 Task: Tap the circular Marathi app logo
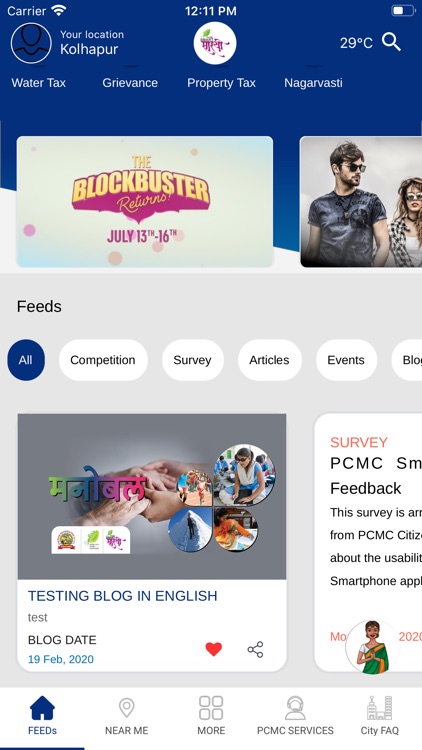click(215, 43)
